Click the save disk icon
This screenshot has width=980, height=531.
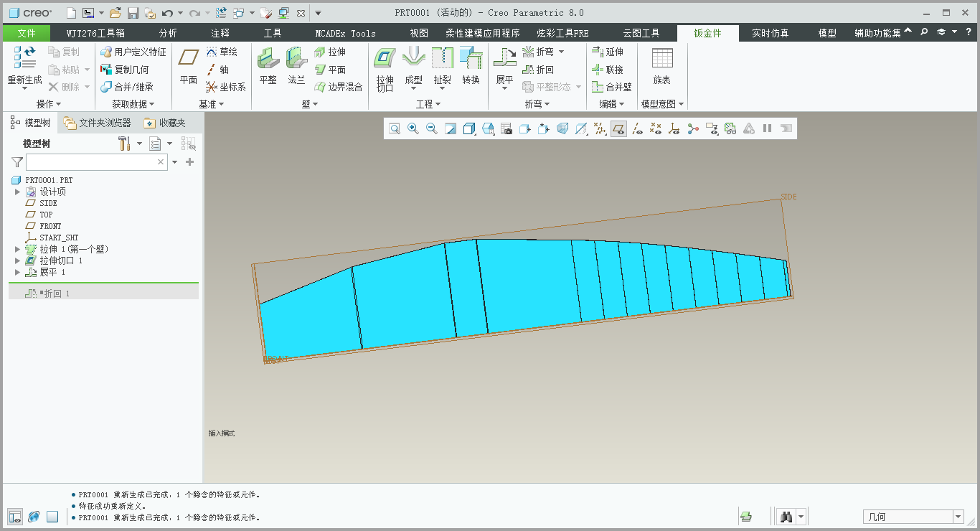click(x=133, y=13)
